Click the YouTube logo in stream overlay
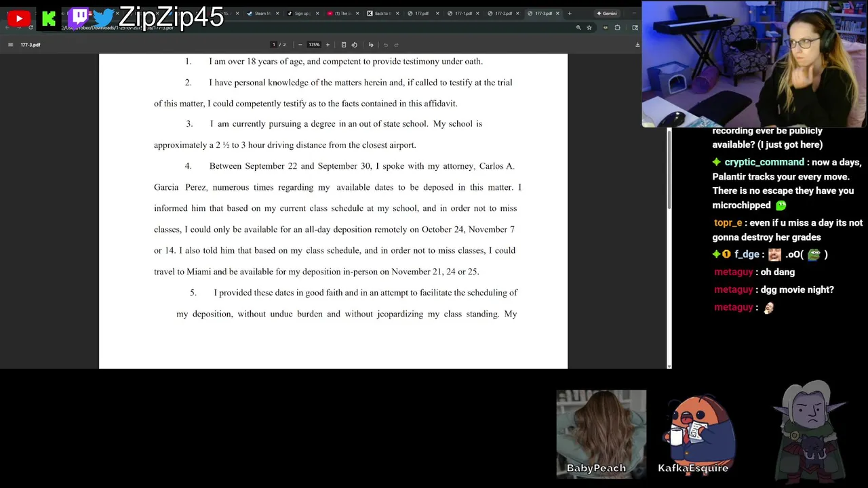The image size is (868, 488). (x=19, y=18)
